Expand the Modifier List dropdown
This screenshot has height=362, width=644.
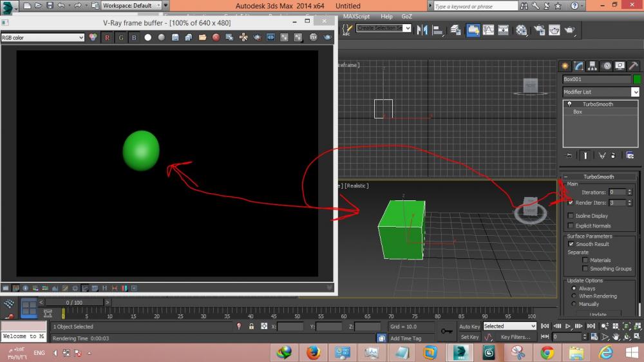coord(635,92)
